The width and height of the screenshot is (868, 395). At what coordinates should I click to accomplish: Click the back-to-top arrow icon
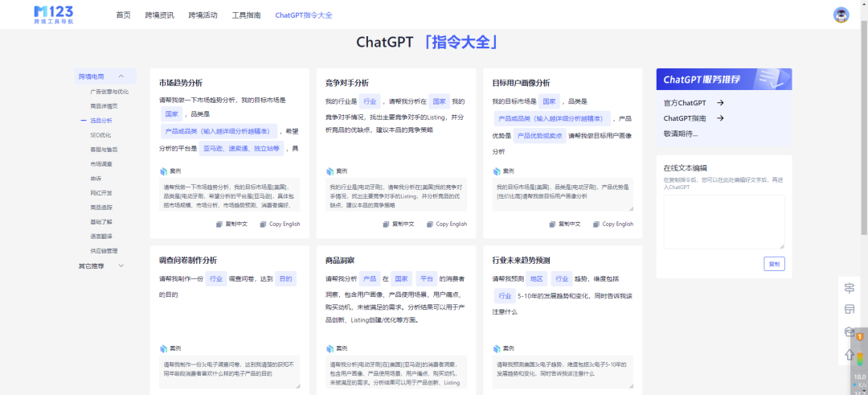[849, 354]
